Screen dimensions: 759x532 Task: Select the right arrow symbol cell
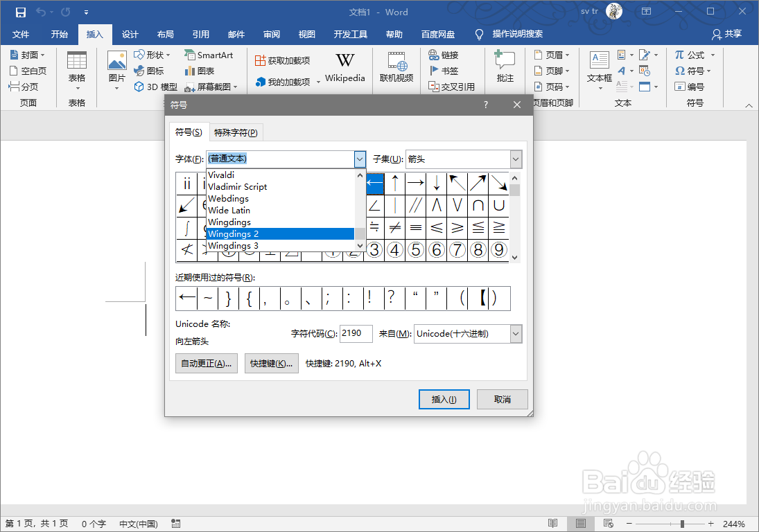416,184
